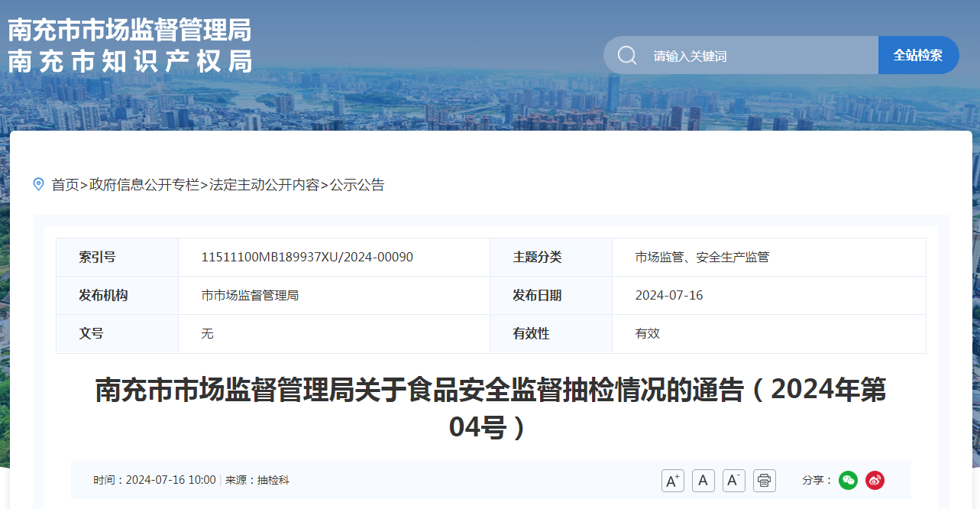Open 公示公告 breadcrumb section

357,185
